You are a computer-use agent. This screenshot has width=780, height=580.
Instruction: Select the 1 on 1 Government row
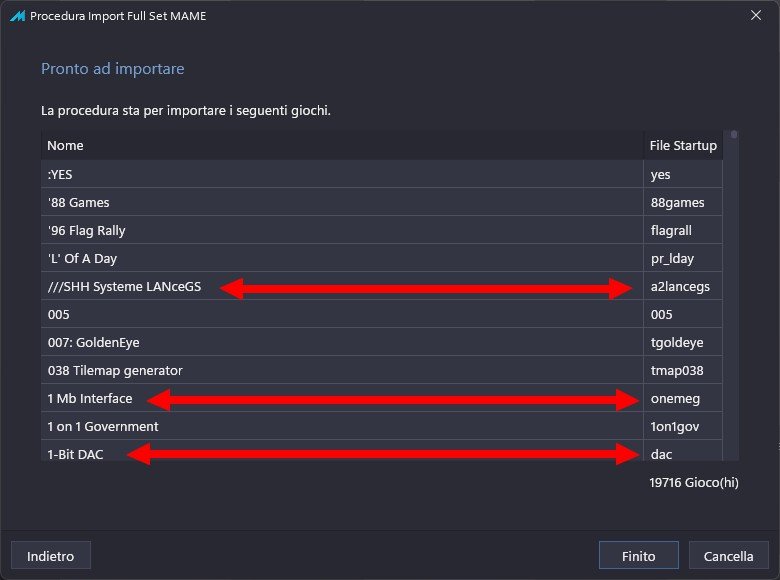382,426
